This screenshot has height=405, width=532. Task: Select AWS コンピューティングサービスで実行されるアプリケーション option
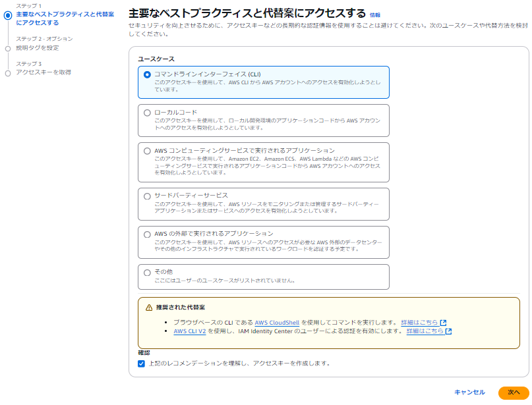pyautogui.click(x=147, y=151)
